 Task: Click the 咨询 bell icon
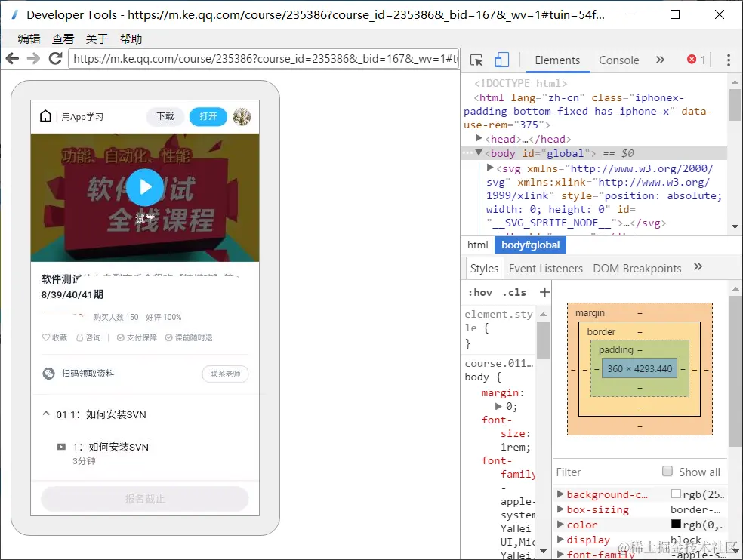pyautogui.click(x=79, y=337)
